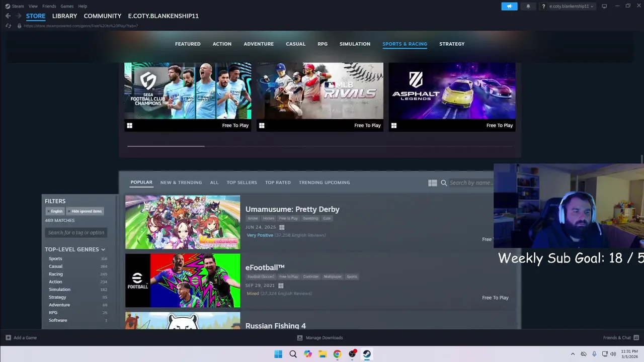The height and width of the screenshot is (362, 644).
Task: Toggle the Software genre filter
Action: click(x=58, y=320)
